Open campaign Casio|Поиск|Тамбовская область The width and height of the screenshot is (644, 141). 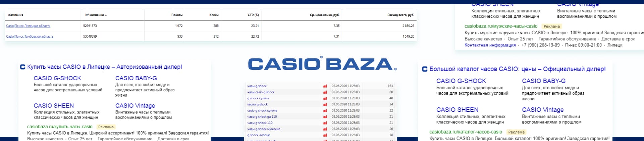[30, 36]
